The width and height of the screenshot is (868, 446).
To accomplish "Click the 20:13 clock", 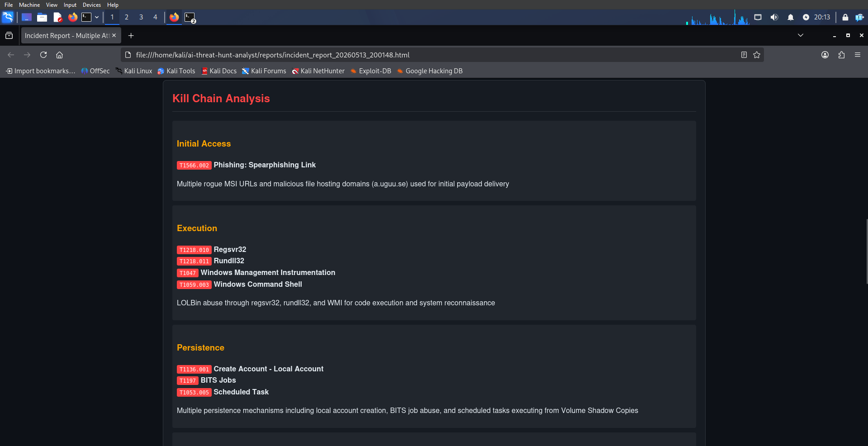I will click(x=822, y=17).
